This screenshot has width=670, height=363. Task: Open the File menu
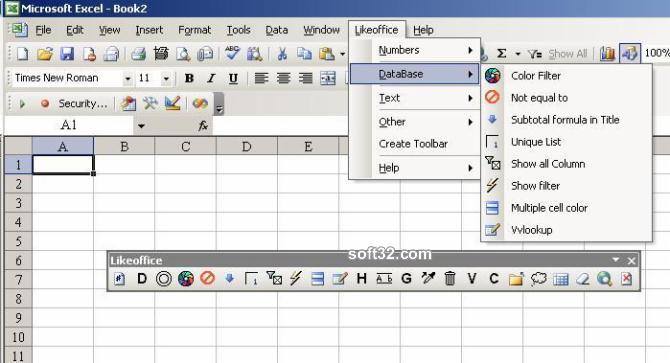[x=43, y=30]
